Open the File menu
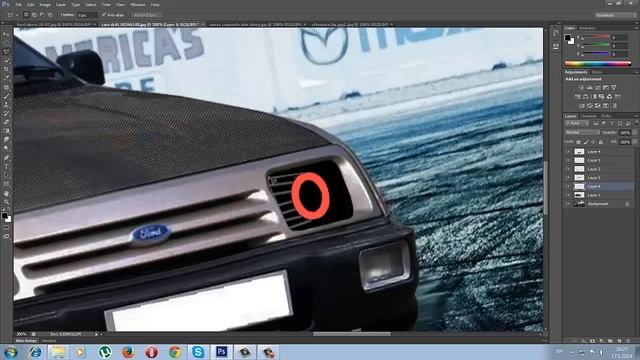Viewport: 640px width, 360px height. 18,4
